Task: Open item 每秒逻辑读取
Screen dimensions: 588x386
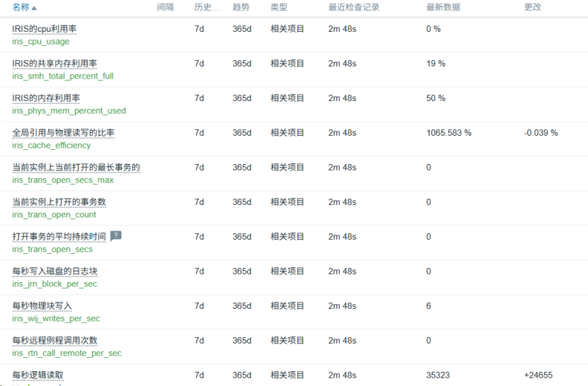Action: [x=38, y=375]
